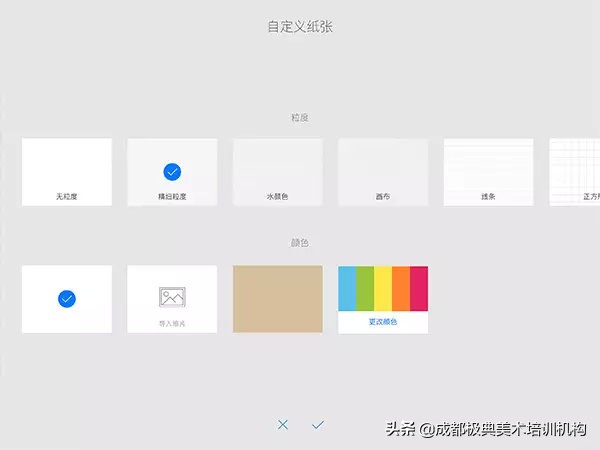
Task: Select the 无粒度 paper grain option
Action: coord(67,172)
